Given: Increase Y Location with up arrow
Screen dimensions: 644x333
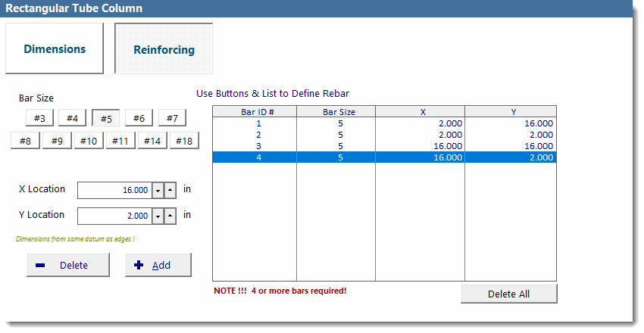Looking at the screenshot, I should (x=170, y=216).
